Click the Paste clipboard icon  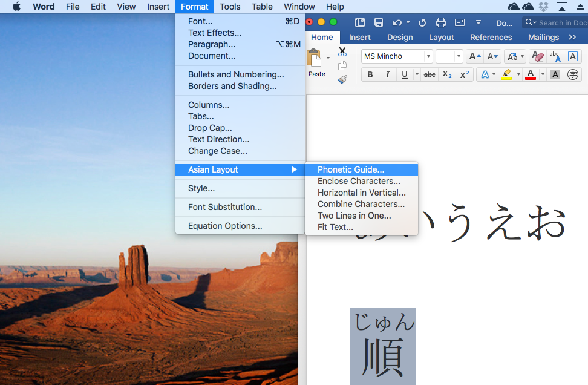point(314,59)
